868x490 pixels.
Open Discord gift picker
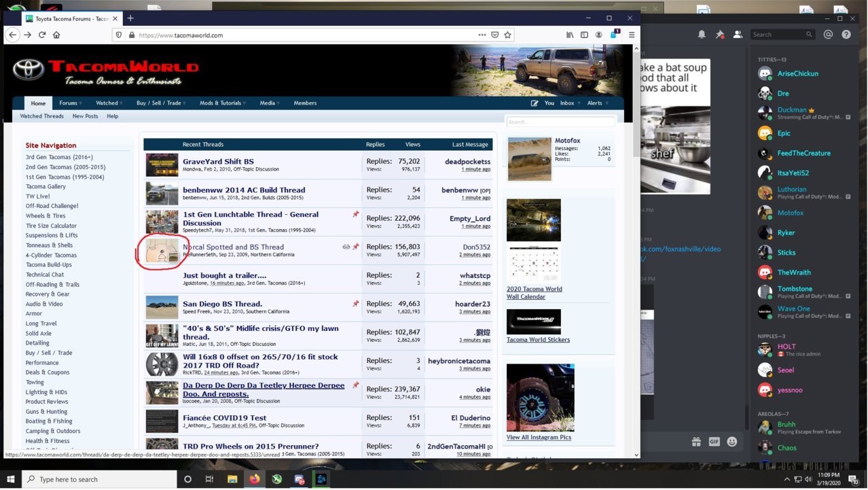click(696, 442)
